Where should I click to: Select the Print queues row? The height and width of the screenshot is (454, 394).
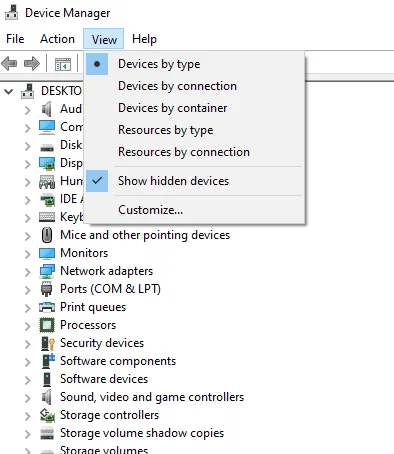pos(93,307)
